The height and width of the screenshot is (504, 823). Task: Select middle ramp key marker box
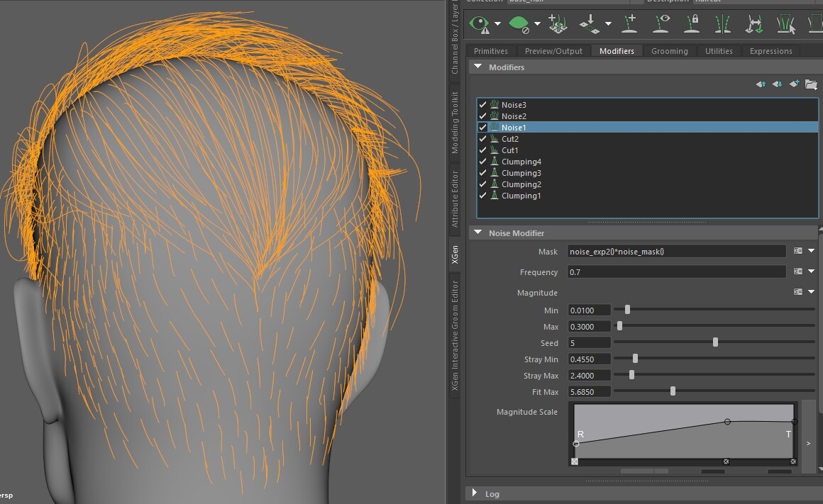[x=726, y=461]
